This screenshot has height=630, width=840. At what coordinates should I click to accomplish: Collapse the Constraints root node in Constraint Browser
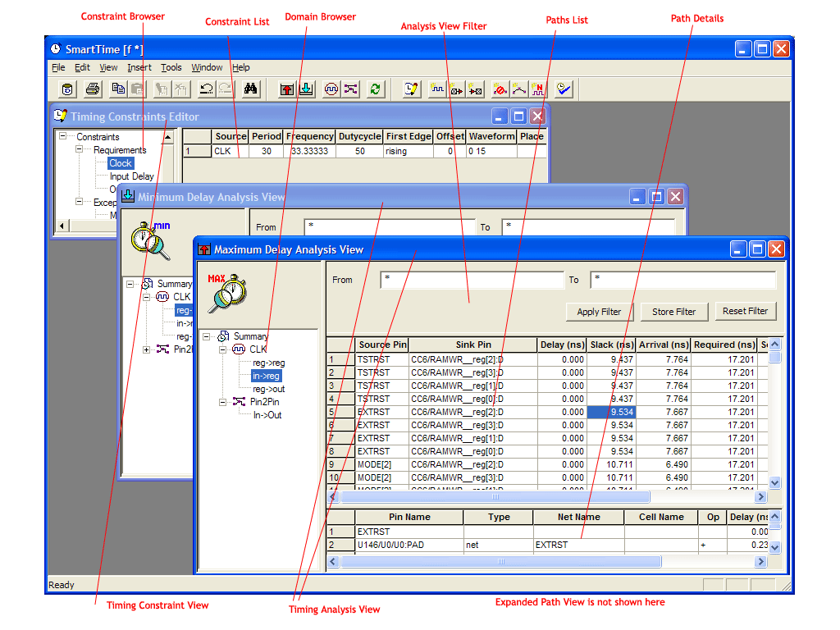[x=62, y=136]
